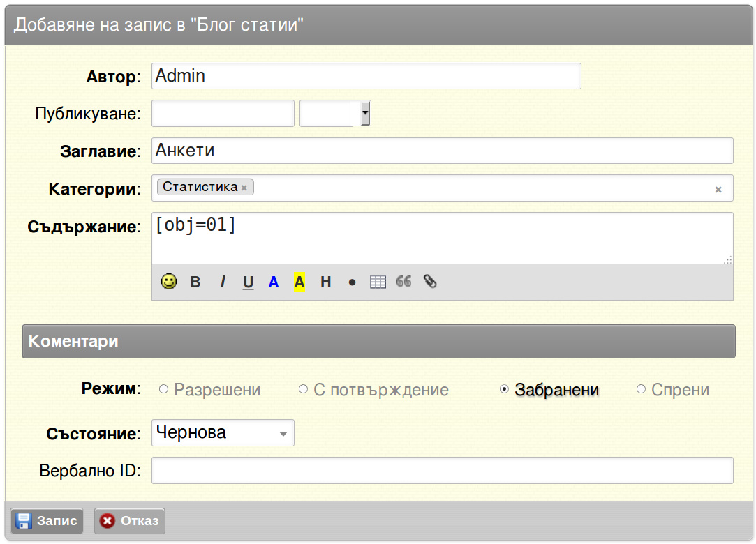Viewport: 756px width, 544px height.
Task: Select the Разрешени comment mode
Action: coord(163,389)
